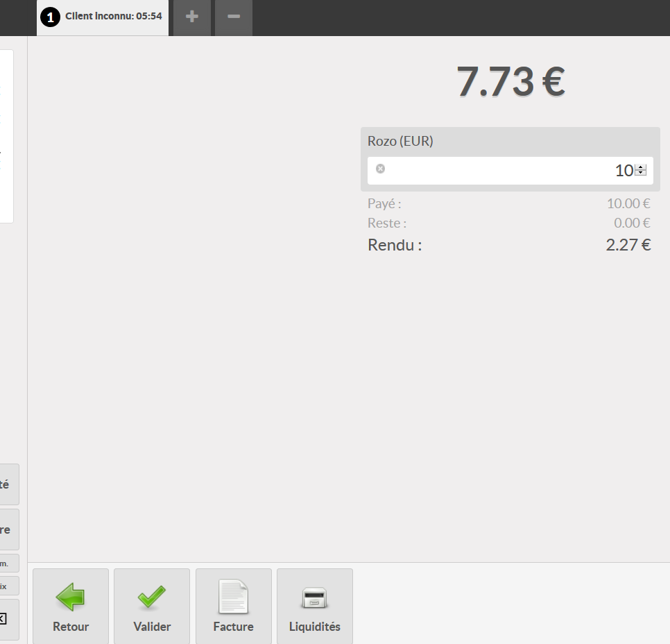Select the Facture document icon

coord(233,597)
